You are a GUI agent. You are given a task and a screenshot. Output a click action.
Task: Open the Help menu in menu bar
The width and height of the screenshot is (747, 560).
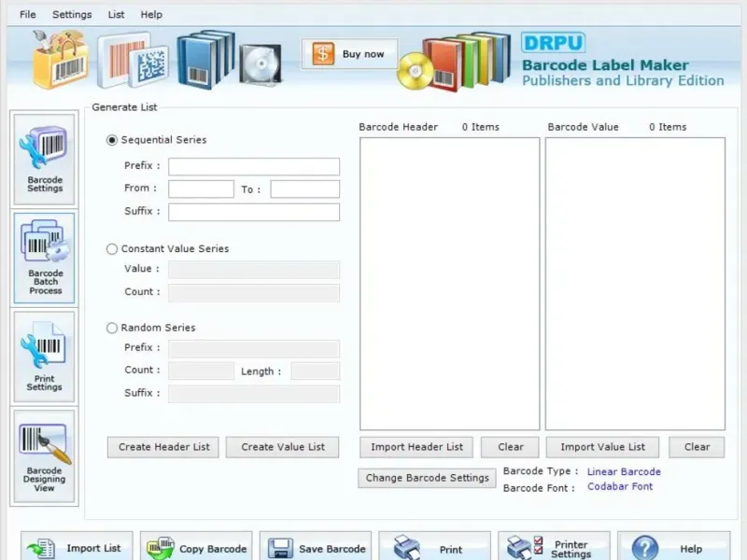pos(151,15)
